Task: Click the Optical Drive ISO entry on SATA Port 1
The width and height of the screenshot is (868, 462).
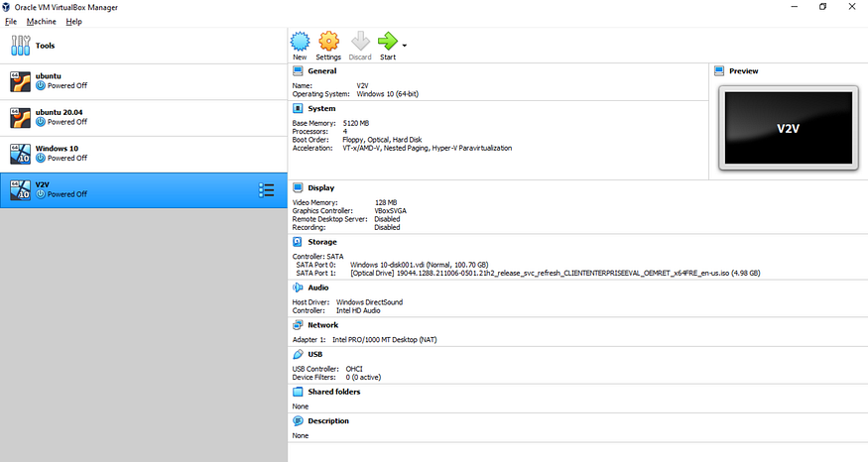Action: pos(556,274)
